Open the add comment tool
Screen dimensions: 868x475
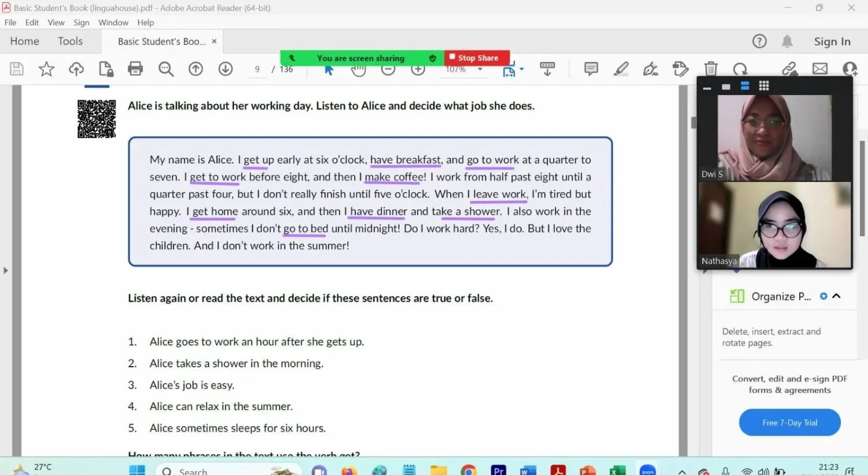coord(591,69)
